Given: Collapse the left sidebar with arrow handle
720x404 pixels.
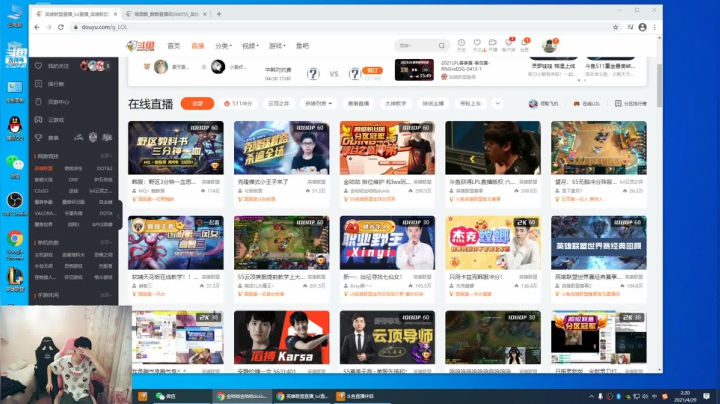Looking at the screenshot, I should tap(119, 215).
